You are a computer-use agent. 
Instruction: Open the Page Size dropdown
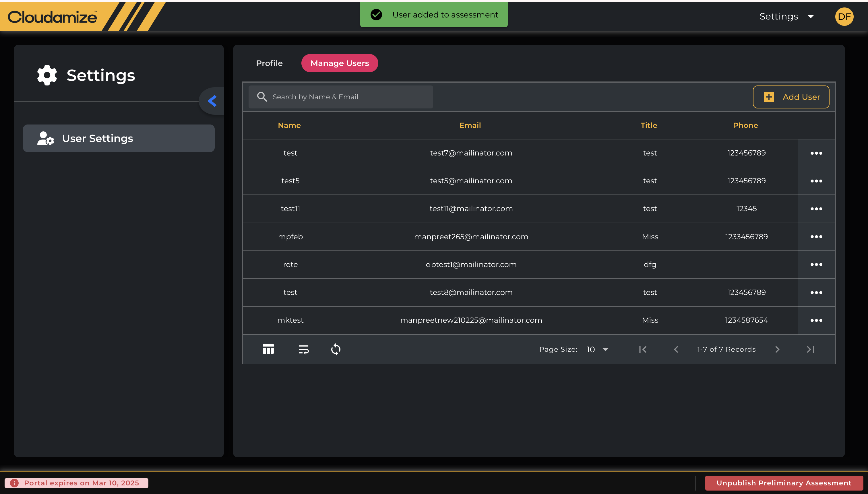click(x=597, y=349)
